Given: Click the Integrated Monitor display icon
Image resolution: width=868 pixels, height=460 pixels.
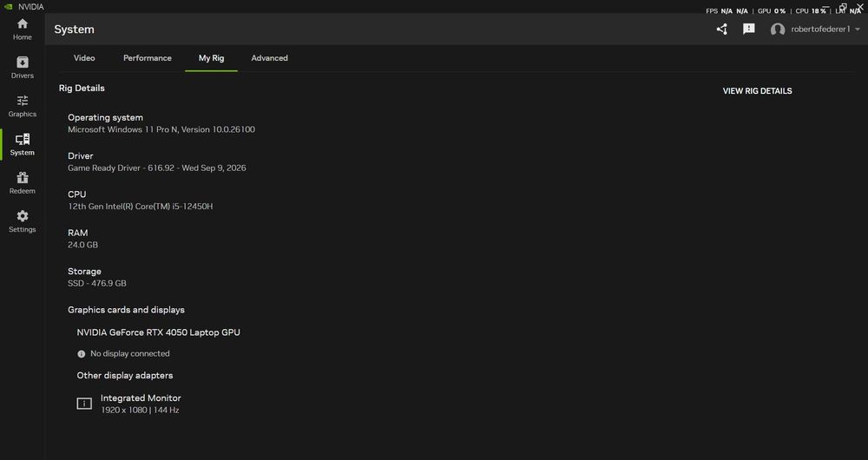Looking at the screenshot, I should point(84,404).
